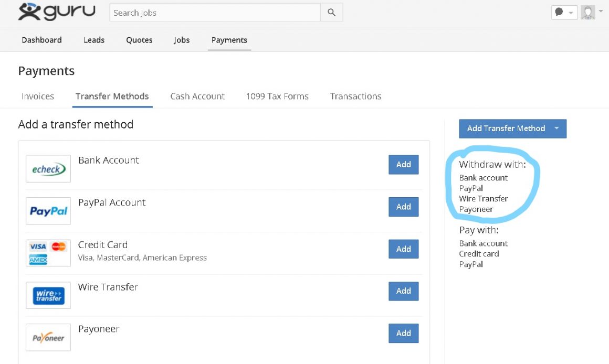Click the echeck bank logo
This screenshot has width=609, height=364.
pos(48,169)
